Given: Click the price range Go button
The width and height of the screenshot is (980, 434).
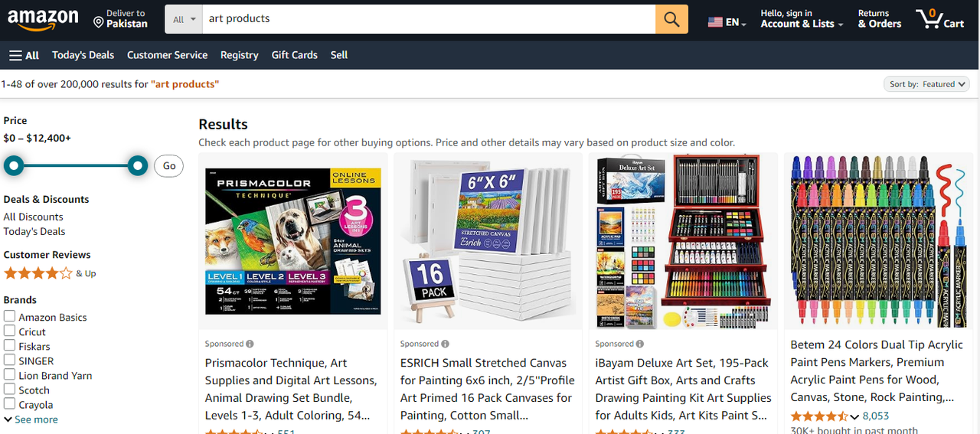Looking at the screenshot, I should point(169,166).
